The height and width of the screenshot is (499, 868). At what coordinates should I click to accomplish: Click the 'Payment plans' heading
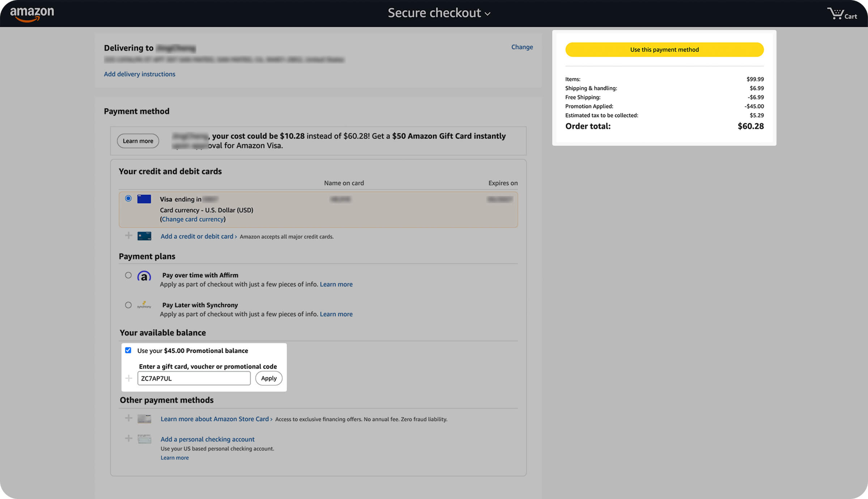click(x=147, y=256)
